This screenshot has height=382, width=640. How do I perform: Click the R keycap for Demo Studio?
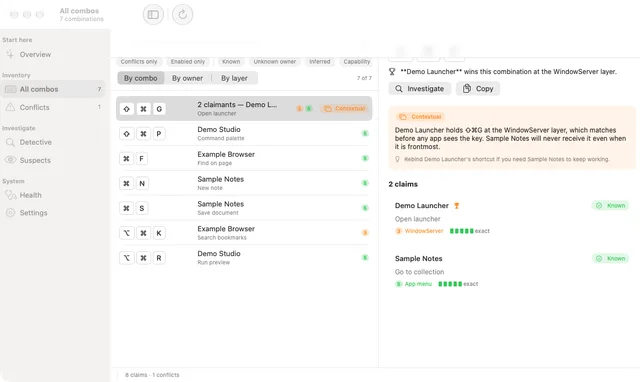point(159,258)
